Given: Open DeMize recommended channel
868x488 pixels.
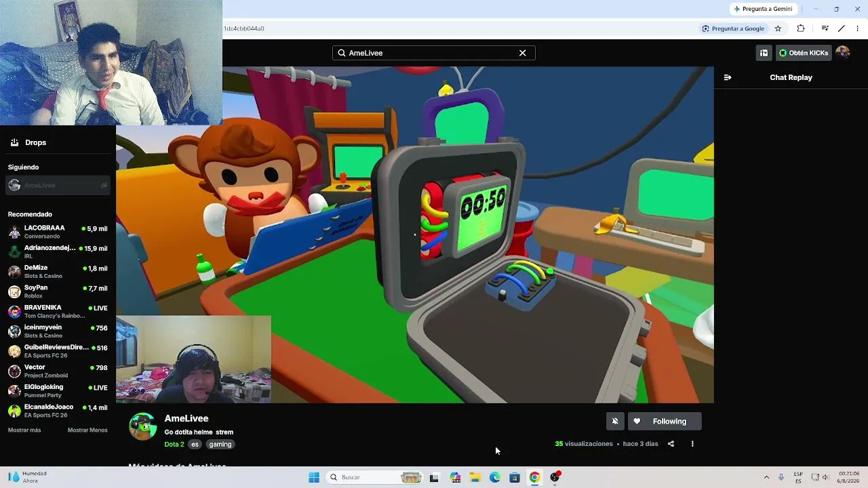Looking at the screenshot, I should (x=58, y=272).
